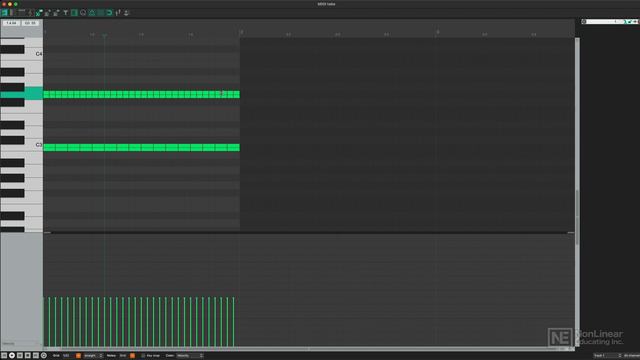Screen dimensions: 640x360
Task: Click the last icon in the top toolbar
Action: click(127, 13)
